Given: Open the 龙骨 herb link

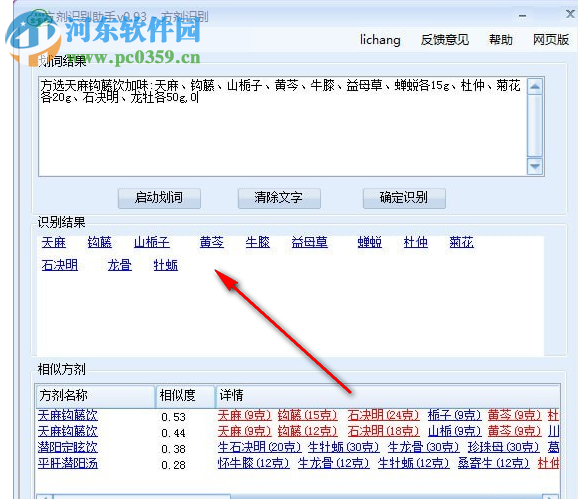Looking at the screenshot, I should (119, 265).
